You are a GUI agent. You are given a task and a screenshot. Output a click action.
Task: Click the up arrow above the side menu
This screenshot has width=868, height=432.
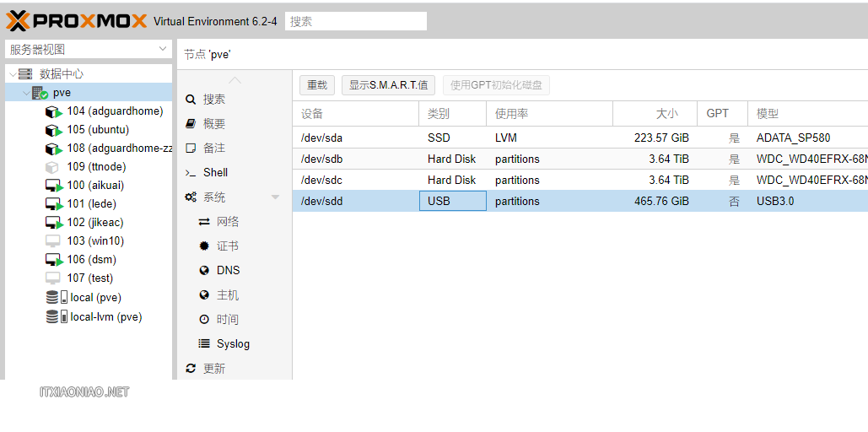pyautogui.click(x=235, y=80)
